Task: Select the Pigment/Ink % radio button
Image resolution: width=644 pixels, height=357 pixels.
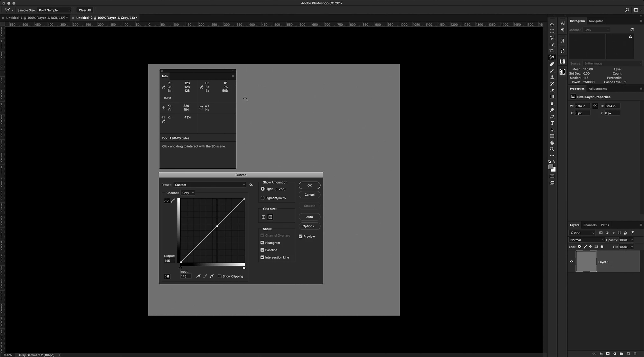Action: click(x=263, y=198)
